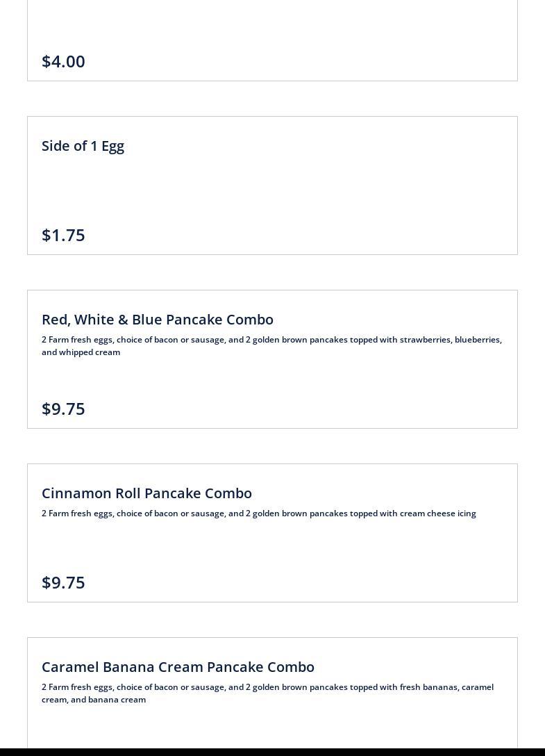Select the $9.75 price under Cinnamon Roll combo
545x756 pixels.
[63, 582]
